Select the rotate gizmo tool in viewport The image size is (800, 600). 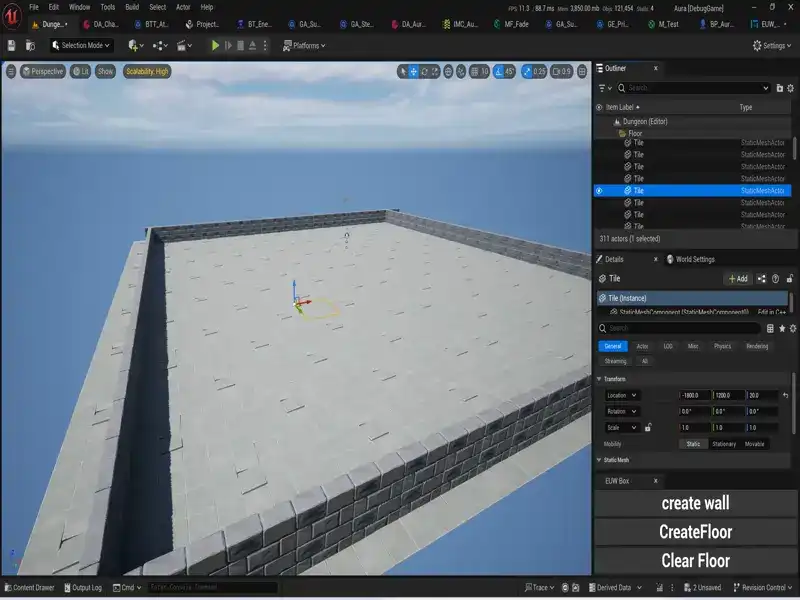[424, 71]
